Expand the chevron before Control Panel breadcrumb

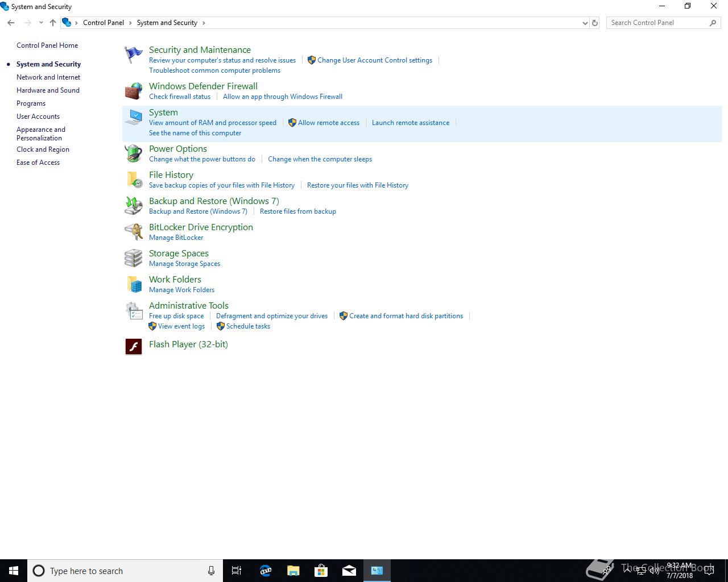(76, 23)
